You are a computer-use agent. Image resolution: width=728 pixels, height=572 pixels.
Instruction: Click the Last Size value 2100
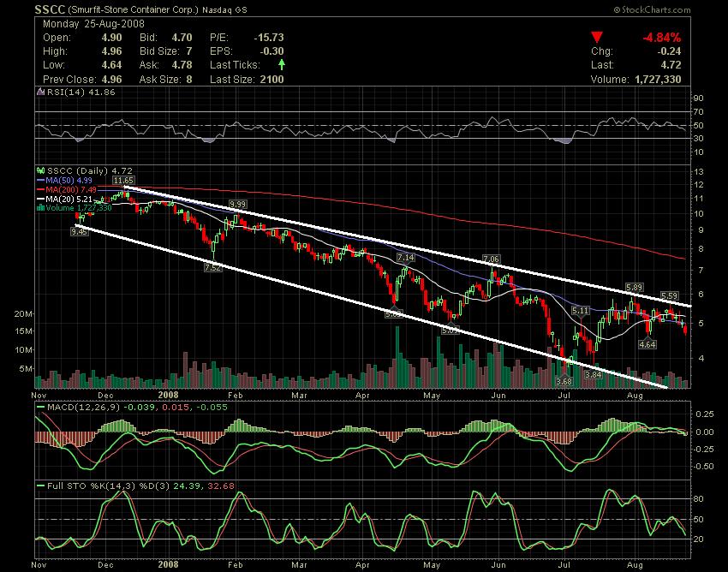272,79
